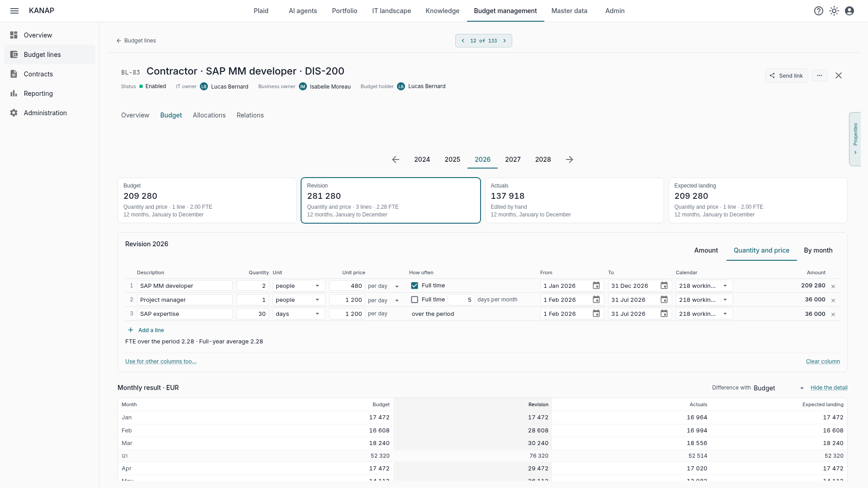Open calendar picker for From 1 Jan 2026

pos(596,286)
